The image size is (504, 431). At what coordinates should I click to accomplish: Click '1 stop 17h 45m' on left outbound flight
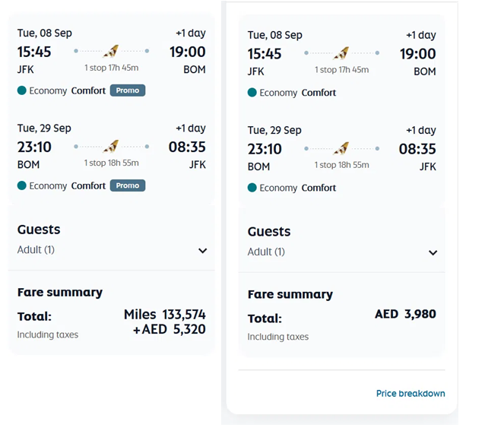click(112, 68)
